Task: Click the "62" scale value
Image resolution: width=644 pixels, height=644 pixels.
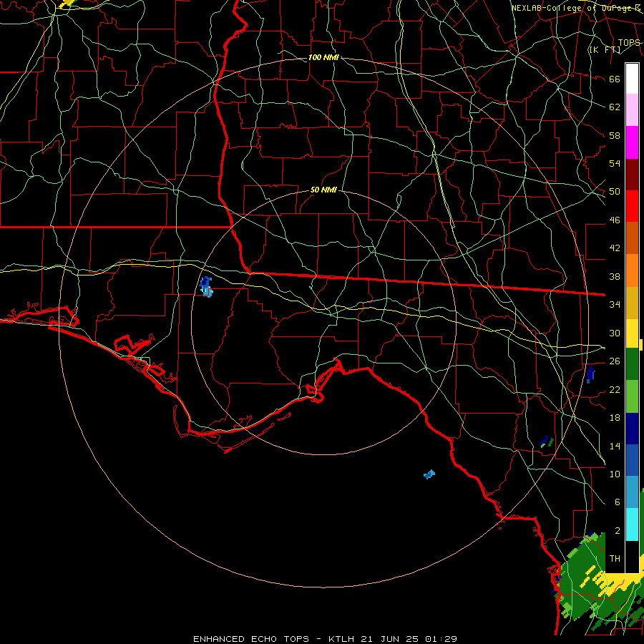Action: pos(615,107)
